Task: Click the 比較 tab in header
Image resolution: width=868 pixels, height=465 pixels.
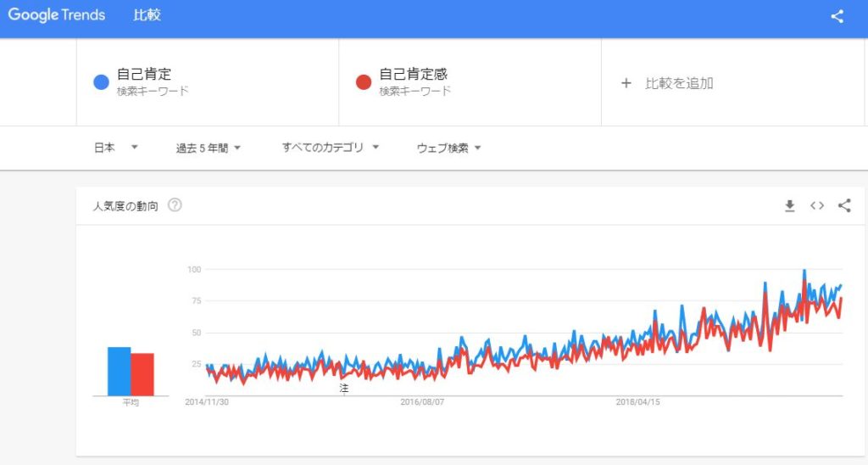Action: [x=147, y=15]
